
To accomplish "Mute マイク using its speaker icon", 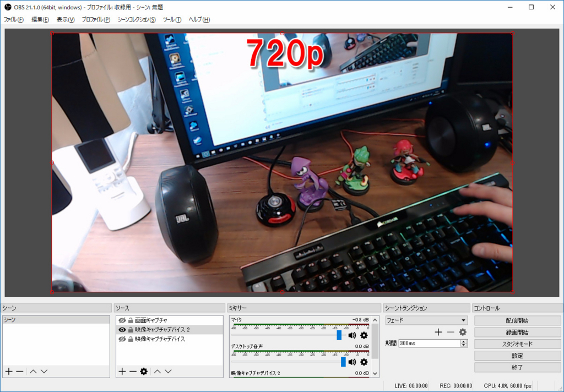I will (352, 336).
